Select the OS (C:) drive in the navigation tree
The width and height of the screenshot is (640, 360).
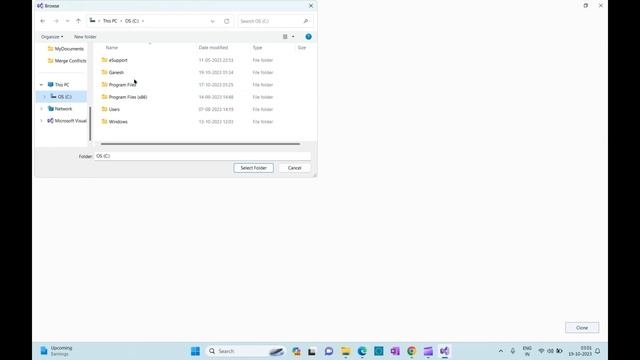[x=61, y=97]
